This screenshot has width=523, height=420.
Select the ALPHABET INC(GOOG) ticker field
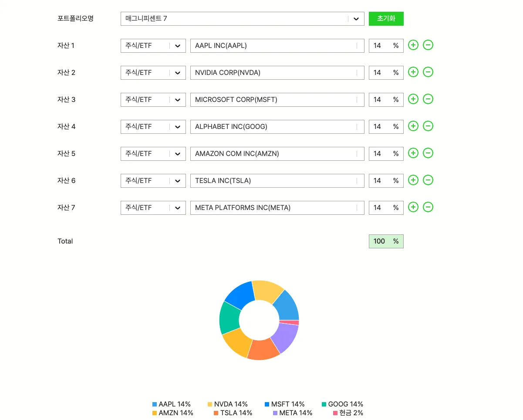(277, 127)
